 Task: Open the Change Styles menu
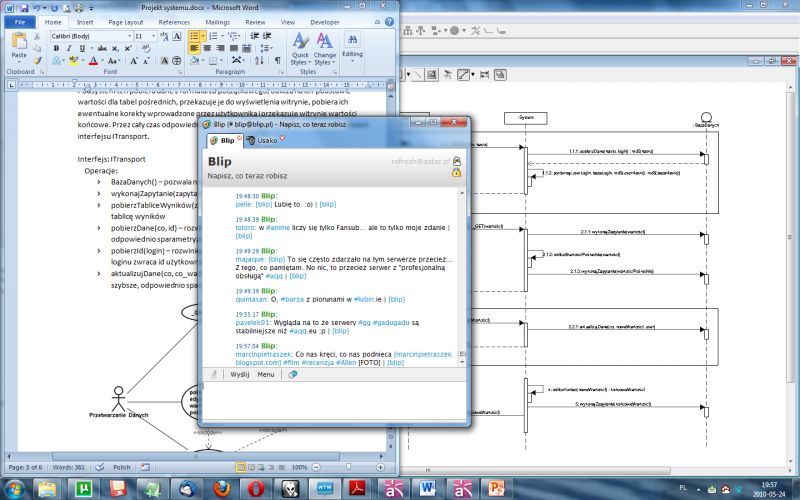324,49
